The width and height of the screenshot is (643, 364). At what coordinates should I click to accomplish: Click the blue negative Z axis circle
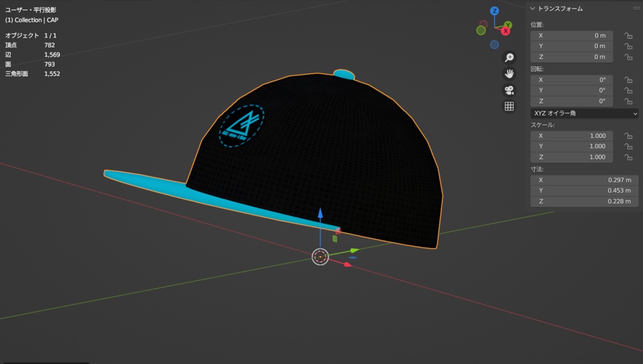[495, 45]
